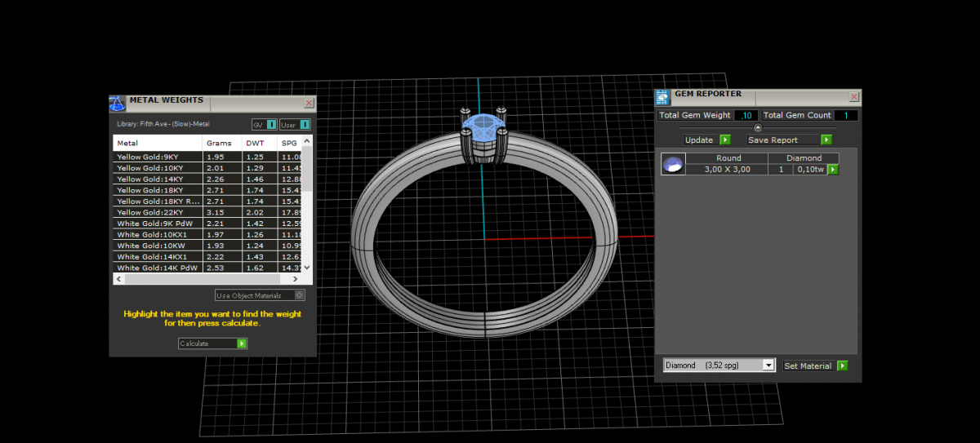Toggle the GV library switch
The image size is (980, 443).
272,125
